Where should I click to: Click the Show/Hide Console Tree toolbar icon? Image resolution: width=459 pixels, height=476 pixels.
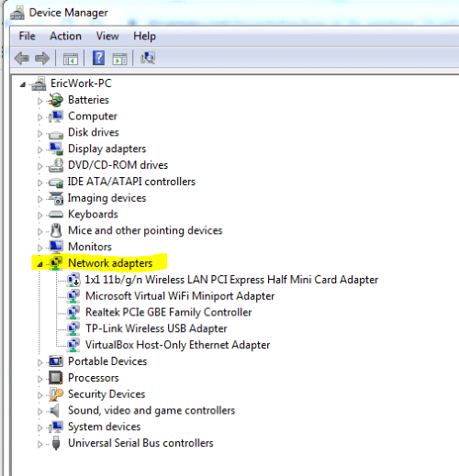(x=71, y=59)
